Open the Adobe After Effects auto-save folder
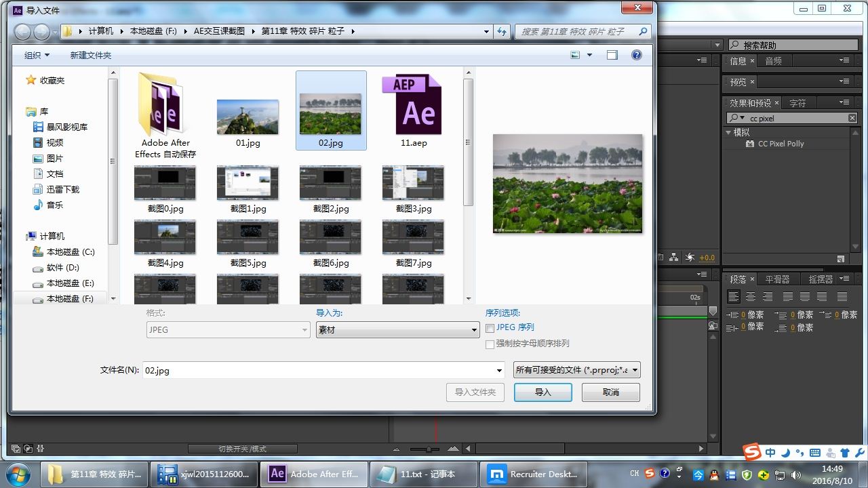The height and width of the screenshot is (488, 868). (165, 115)
